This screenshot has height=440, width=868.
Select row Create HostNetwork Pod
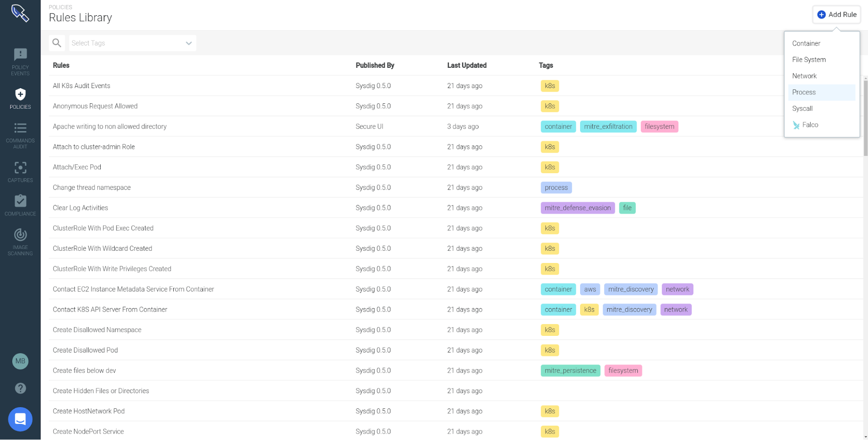pos(455,411)
